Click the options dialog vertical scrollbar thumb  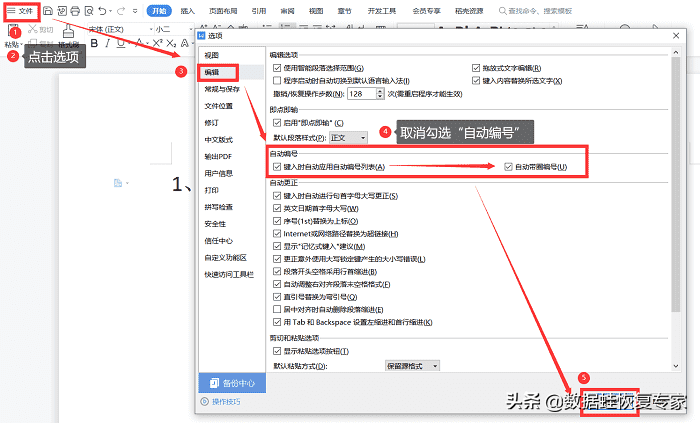click(x=675, y=184)
